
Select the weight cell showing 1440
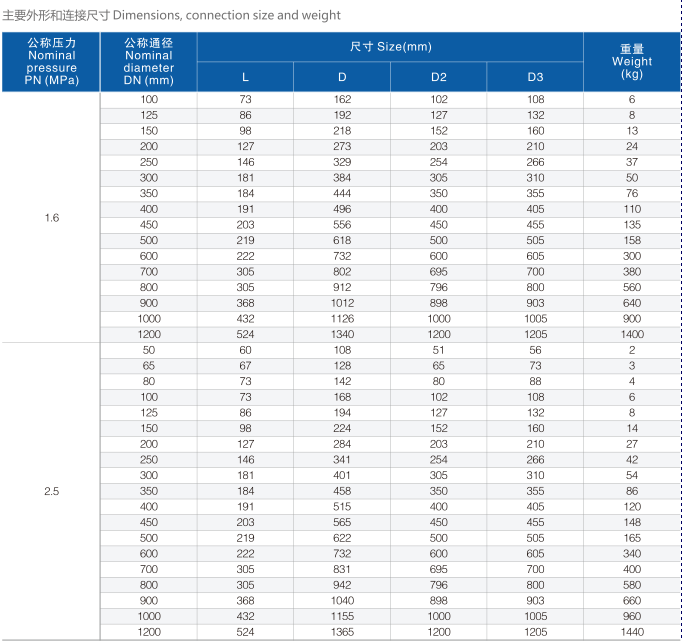click(x=632, y=632)
